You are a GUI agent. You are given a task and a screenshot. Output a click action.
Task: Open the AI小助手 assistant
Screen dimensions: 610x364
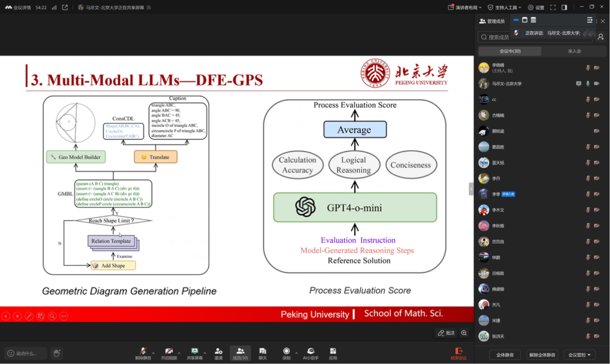point(310,353)
